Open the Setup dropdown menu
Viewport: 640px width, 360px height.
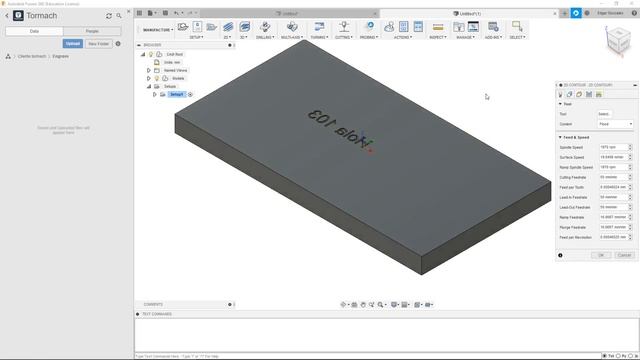196,37
